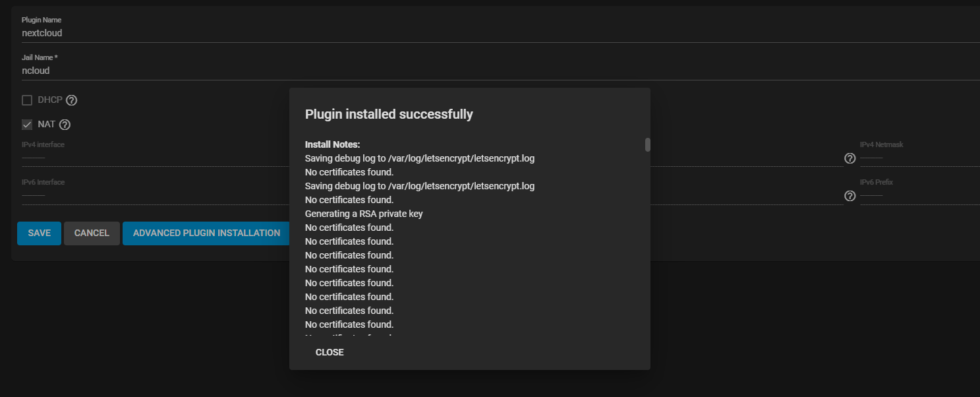Click help icon left of IPv4 Netmask

[850, 158]
